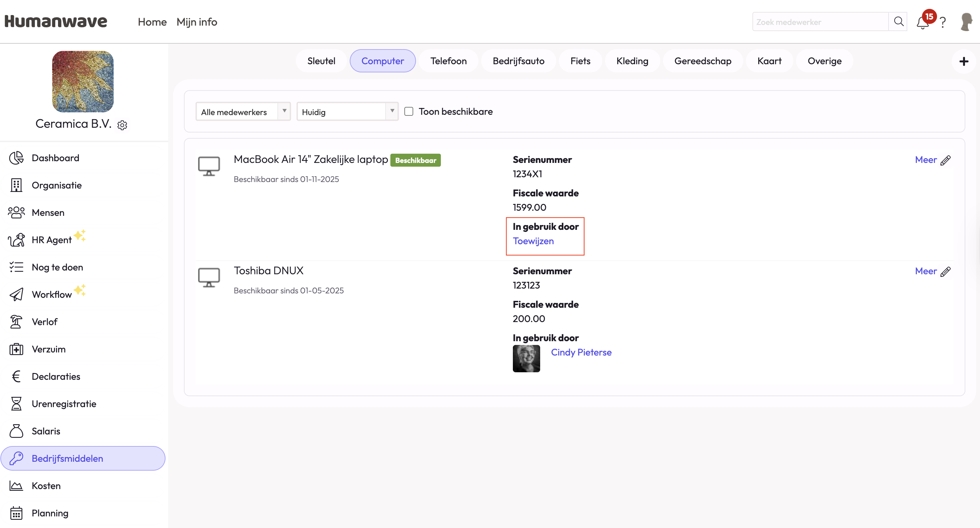Click the plus icon to add asset

pyautogui.click(x=964, y=61)
